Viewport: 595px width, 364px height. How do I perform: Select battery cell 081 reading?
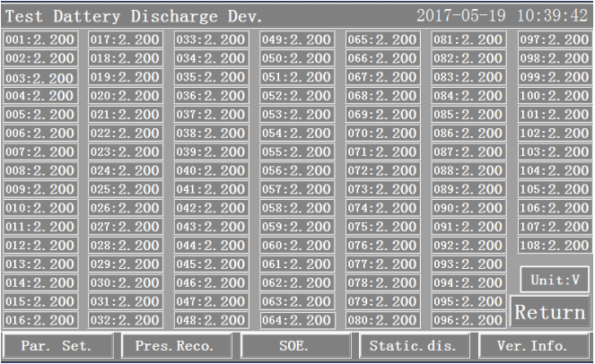click(468, 40)
